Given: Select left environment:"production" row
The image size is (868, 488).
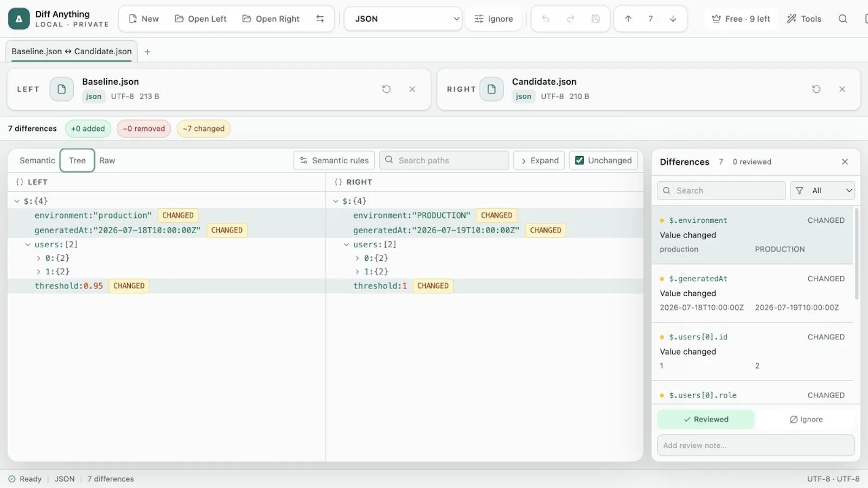Looking at the screenshot, I should [167, 215].
